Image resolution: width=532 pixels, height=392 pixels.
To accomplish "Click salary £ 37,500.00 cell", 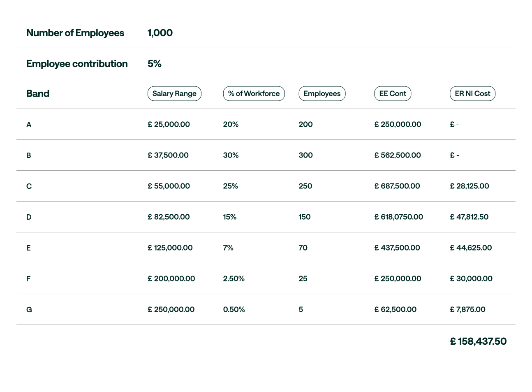I will click(x=168, y=155).
